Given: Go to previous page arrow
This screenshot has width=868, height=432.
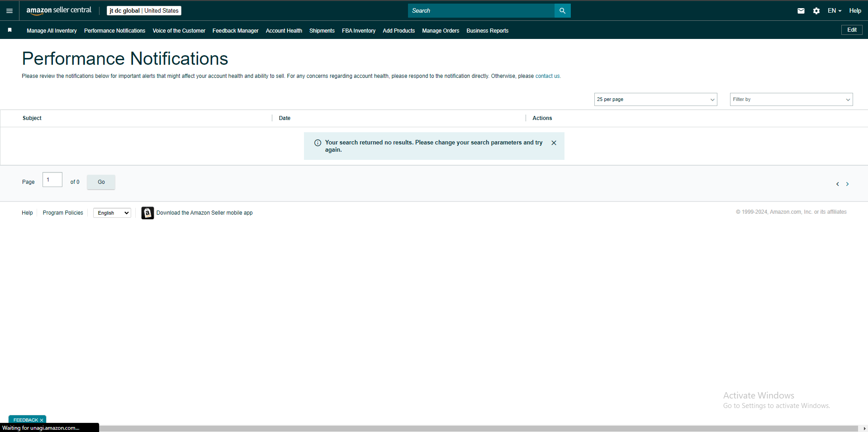Looking at the screenshot, I should point(837,184).
